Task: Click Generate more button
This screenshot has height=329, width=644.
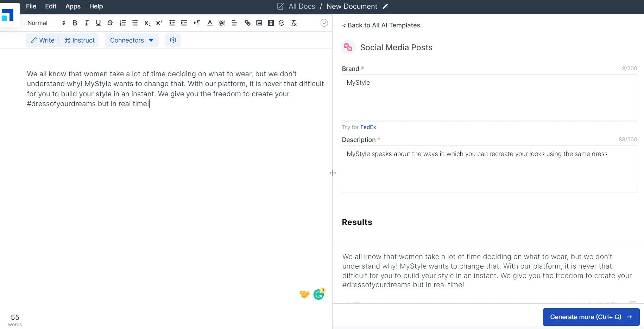Action: click(x=591, y=317)
